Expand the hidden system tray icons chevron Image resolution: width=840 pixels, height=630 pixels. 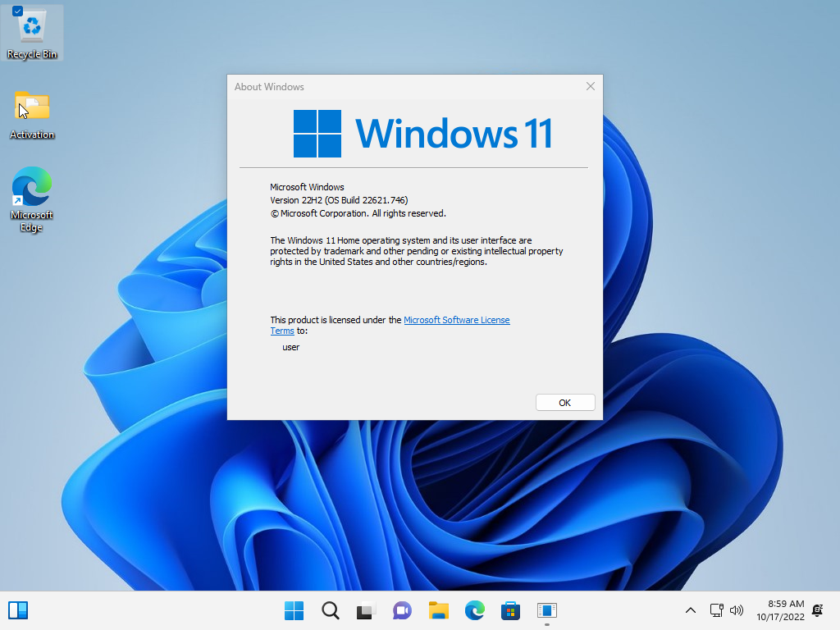pos(691,610)
